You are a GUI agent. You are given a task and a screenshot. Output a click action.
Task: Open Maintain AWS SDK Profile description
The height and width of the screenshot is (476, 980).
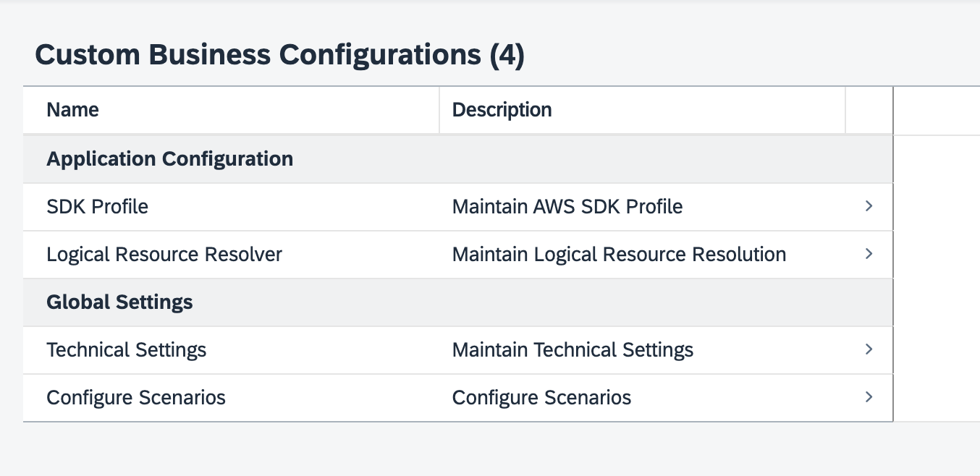click(x=567, y=206)
